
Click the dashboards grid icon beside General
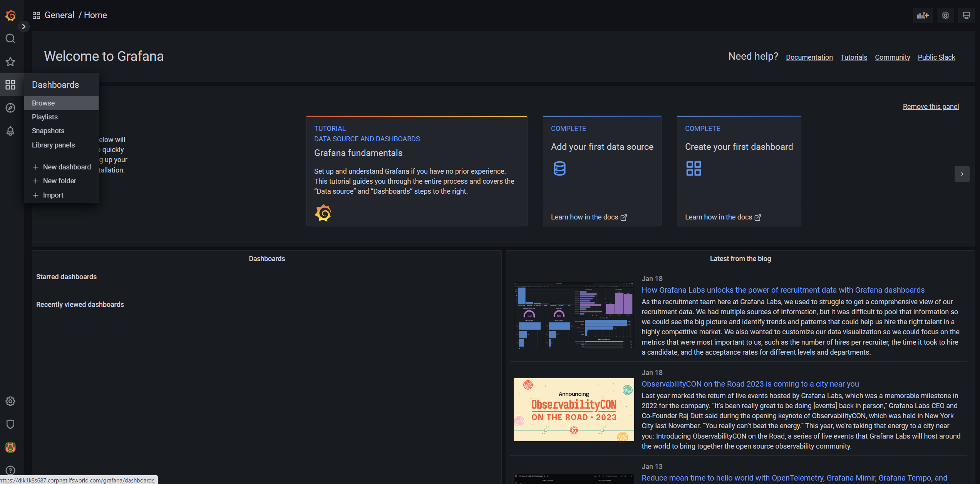pos(36,15)
